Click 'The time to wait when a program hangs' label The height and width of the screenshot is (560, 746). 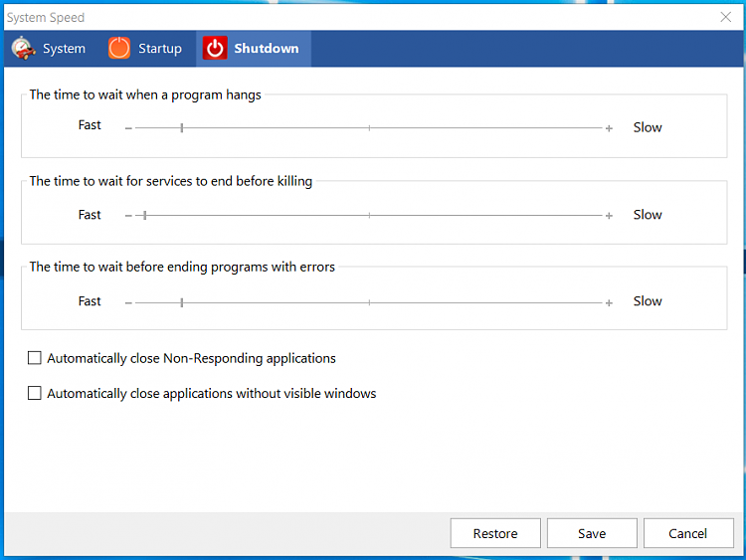click(x=145, y=94)
